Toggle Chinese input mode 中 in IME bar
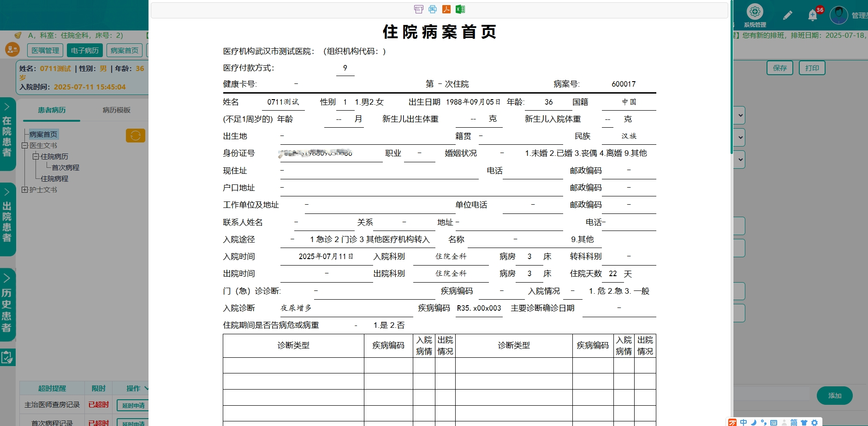Viewport: 868px width, 426px height. pos(743,422)
